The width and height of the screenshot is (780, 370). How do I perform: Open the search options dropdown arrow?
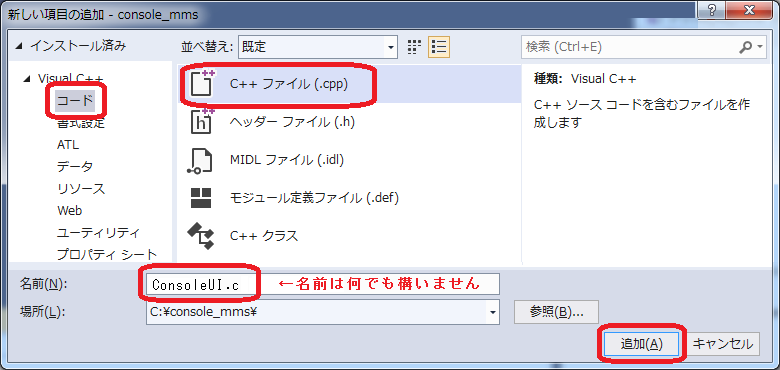click(760, 47)
